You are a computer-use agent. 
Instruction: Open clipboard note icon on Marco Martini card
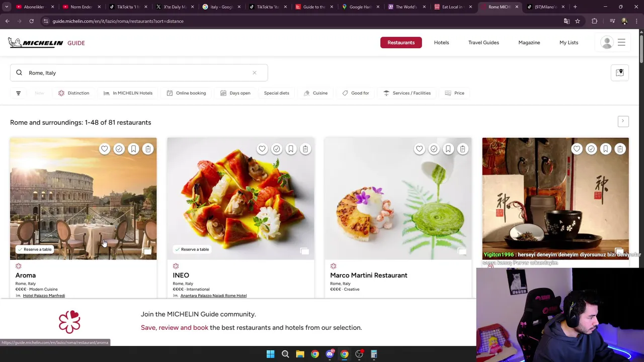click(x=463, y=149)
